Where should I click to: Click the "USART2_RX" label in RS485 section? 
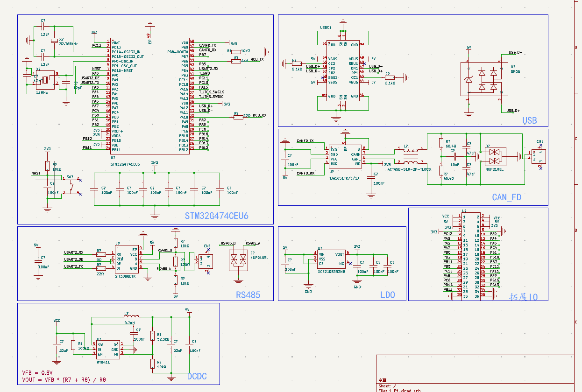coord(74,252)
